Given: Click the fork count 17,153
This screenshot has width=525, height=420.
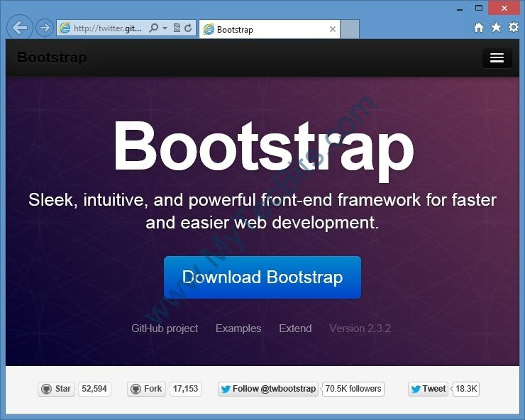Looking at the screenshot, I should tap(185, 389).
